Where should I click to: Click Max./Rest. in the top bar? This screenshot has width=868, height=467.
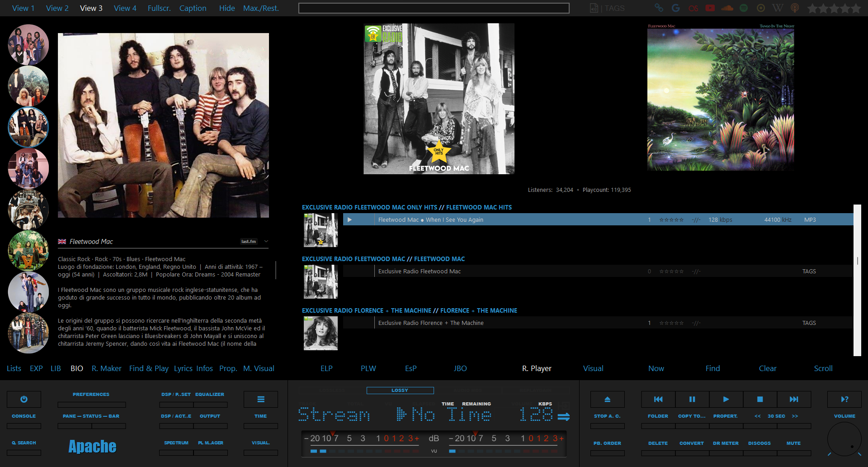click(x=261, y=8)
